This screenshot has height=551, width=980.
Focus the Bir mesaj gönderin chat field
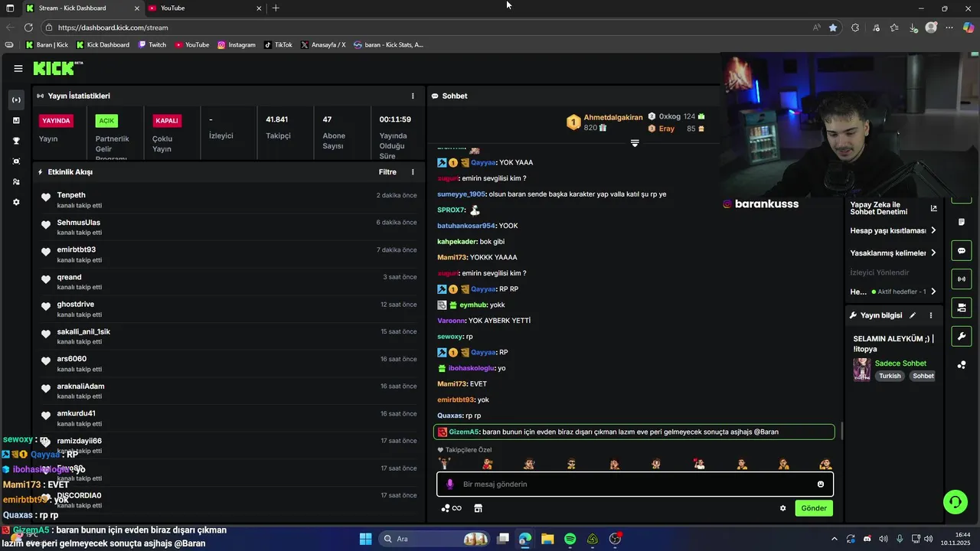[635, 484]
